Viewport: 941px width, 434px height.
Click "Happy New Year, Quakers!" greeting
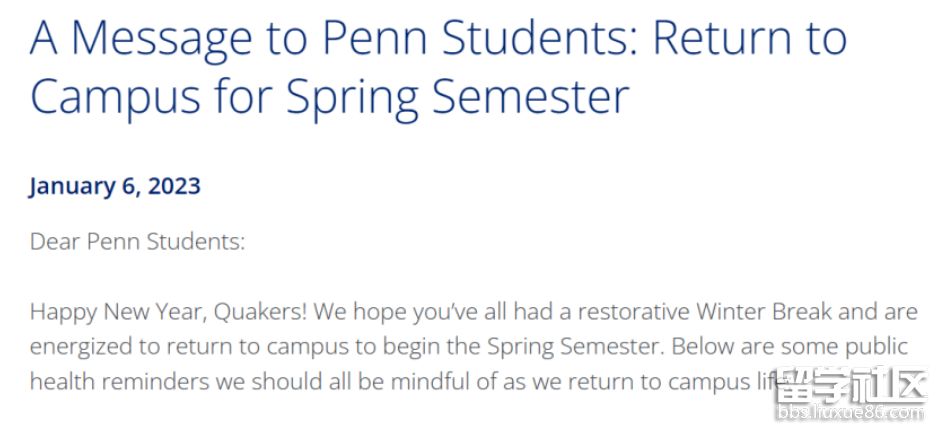pos(169,313)
